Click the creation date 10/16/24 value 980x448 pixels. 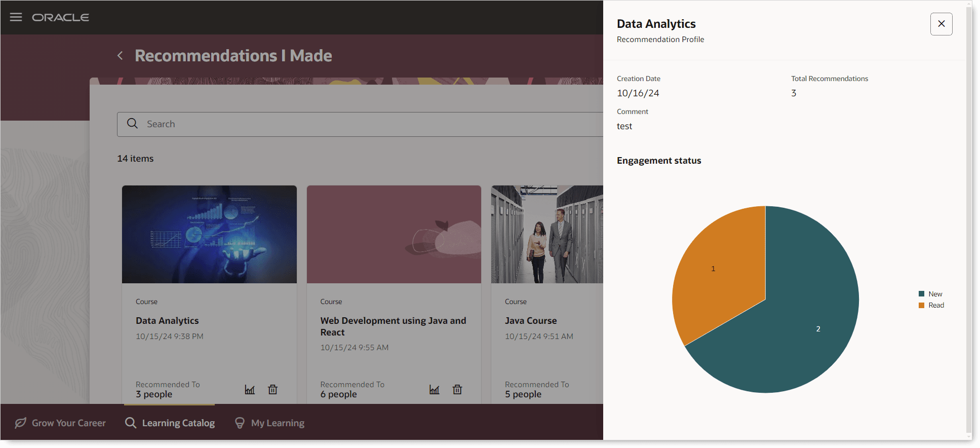pos(638,93)
